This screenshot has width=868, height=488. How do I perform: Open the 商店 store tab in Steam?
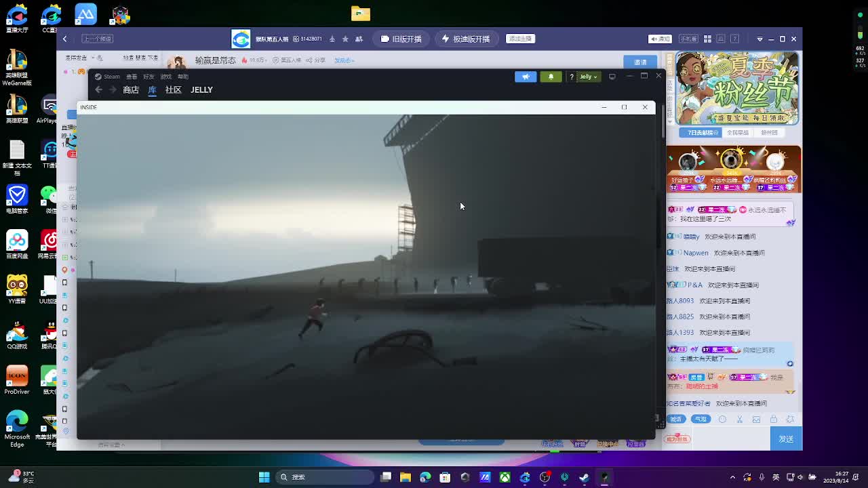point(131,89)
